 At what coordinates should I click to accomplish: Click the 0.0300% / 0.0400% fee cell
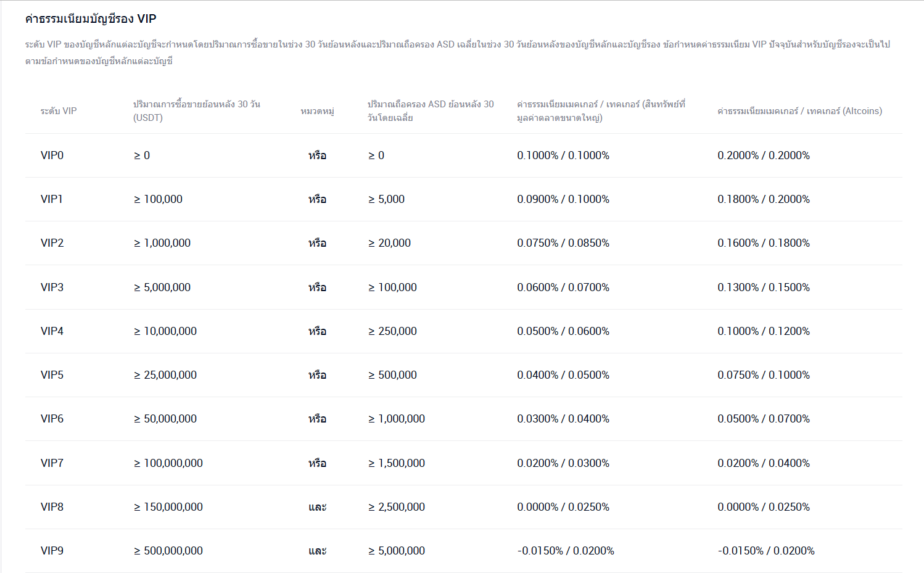click(x=563, y=419)
